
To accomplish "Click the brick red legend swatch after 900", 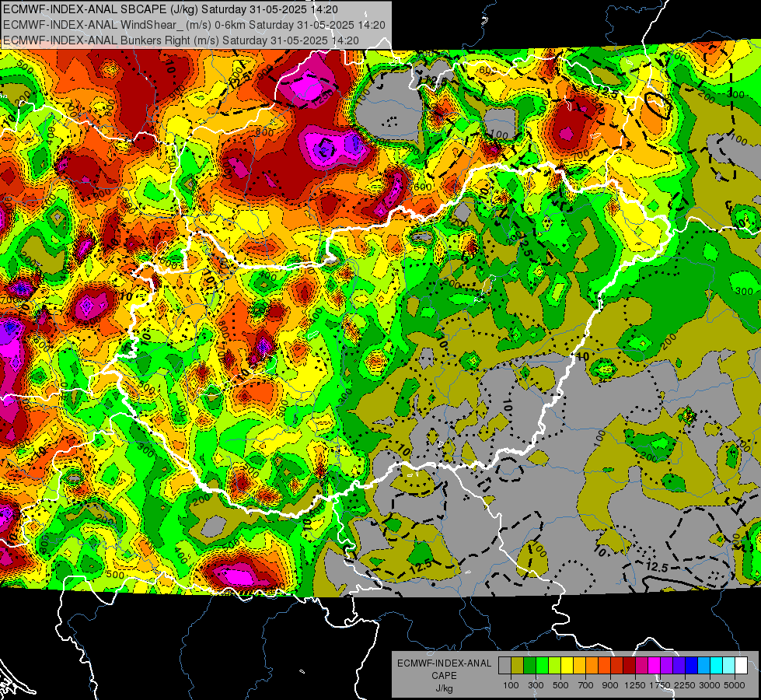I will click(617, 665).
